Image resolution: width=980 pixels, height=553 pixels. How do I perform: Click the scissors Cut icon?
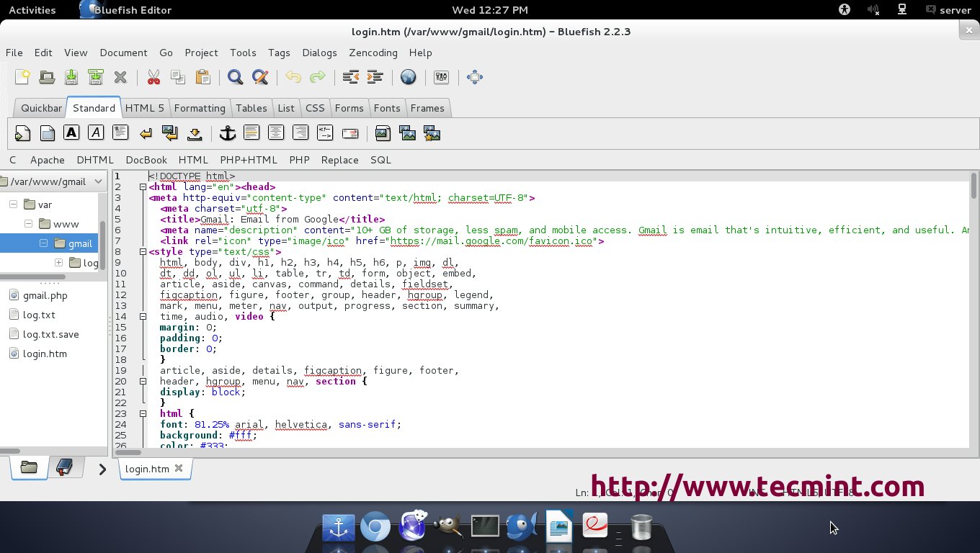pos(153,77)
